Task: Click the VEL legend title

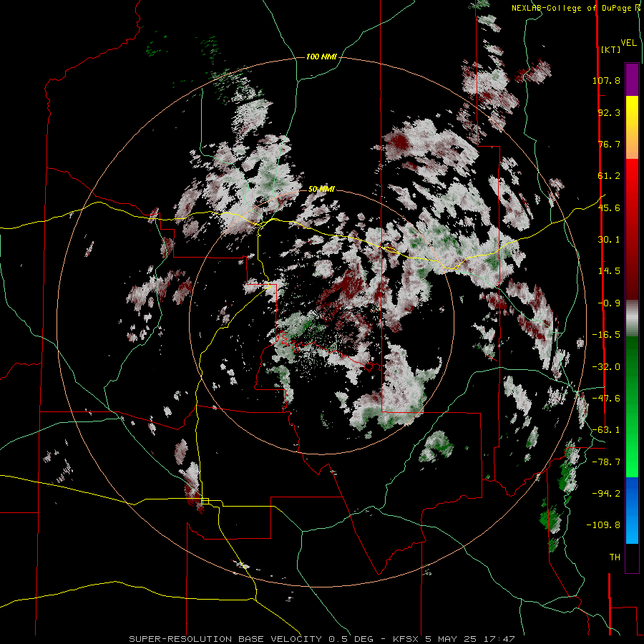Action: [x=628, y=43]
